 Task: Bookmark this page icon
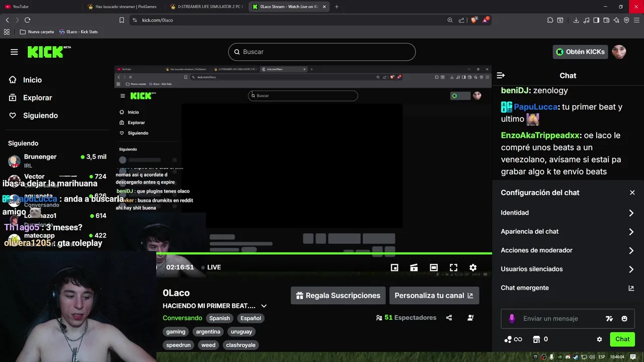122,20
